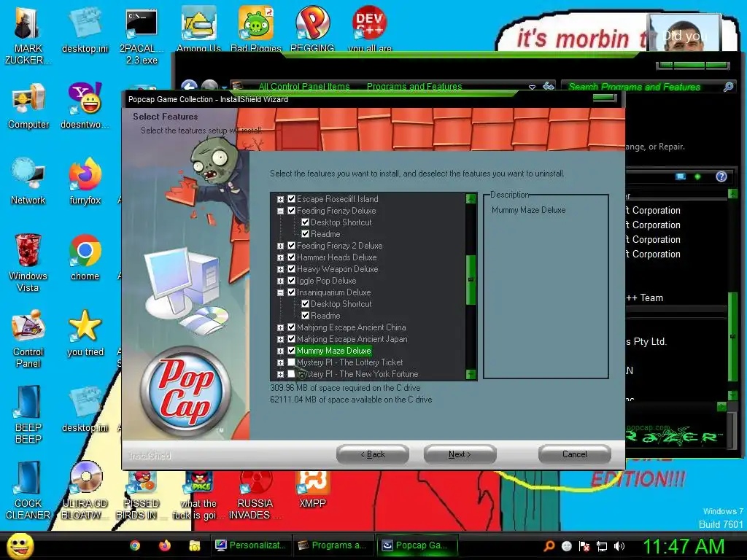Click the Back button in wizard

click(x=373, y=455)
